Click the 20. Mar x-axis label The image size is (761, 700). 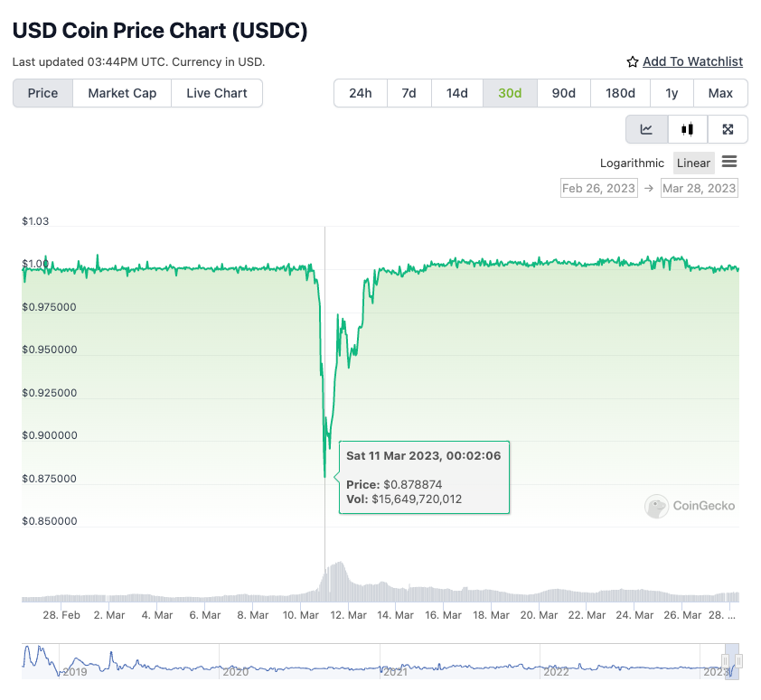pos(540,615)
